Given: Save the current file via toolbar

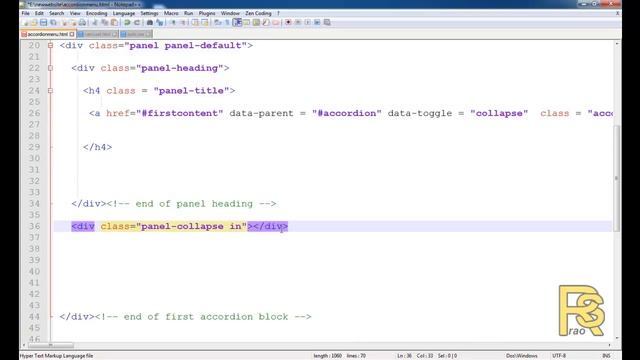Looking at the screenshot, I should pyautogui.click(x=44, y=22).
